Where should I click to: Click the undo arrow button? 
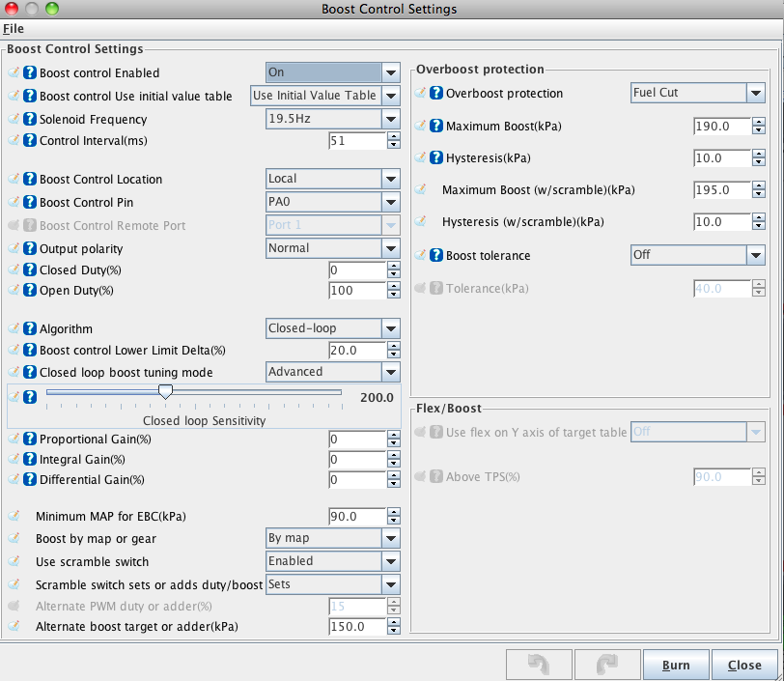(x=538, y=665)
